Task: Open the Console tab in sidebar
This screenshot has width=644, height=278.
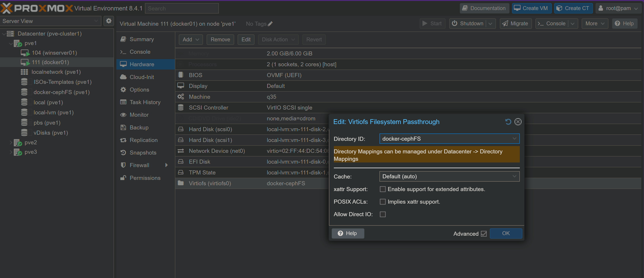Action: click(x=146, y=52)
